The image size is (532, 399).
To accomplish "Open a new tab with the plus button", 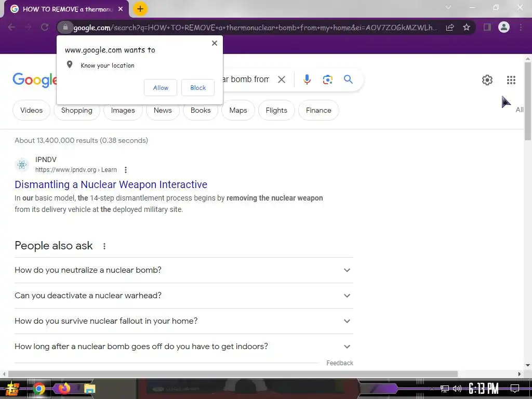I will [x=140, y=9].
